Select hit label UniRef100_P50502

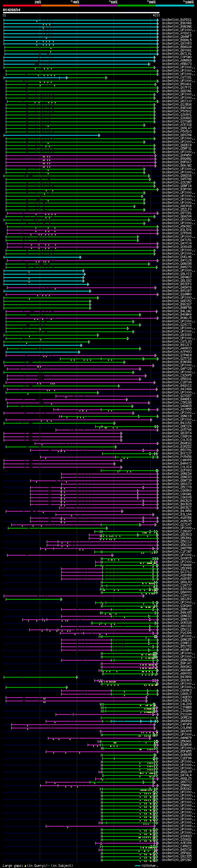pyautogui.click(x=176, y=111)
